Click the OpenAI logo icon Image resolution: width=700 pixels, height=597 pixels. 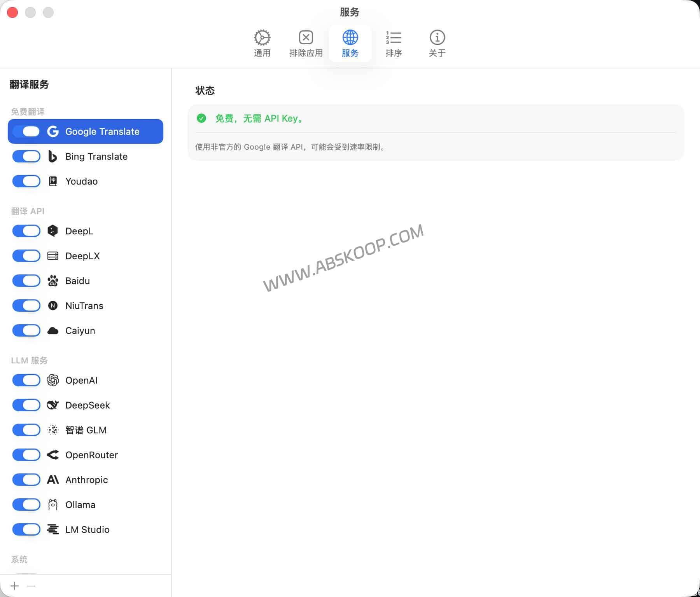coord(53,380)
